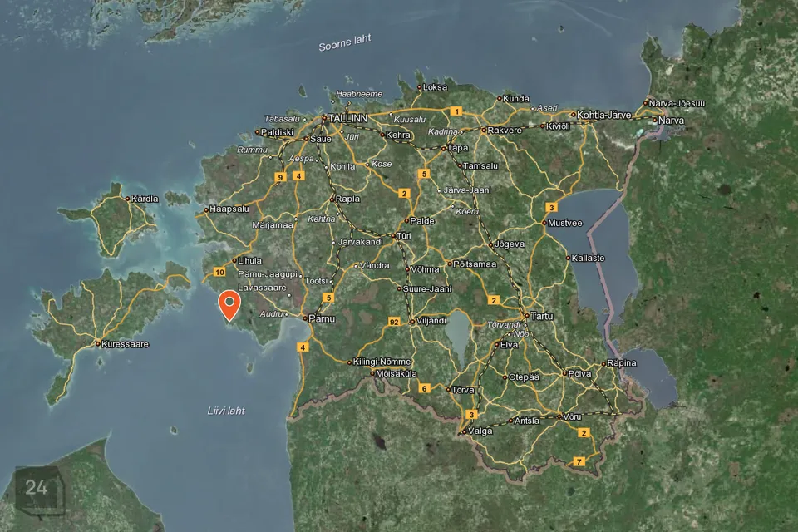Select Kuressaare on the map
798x532 pixels.
[x=125, y=343]
